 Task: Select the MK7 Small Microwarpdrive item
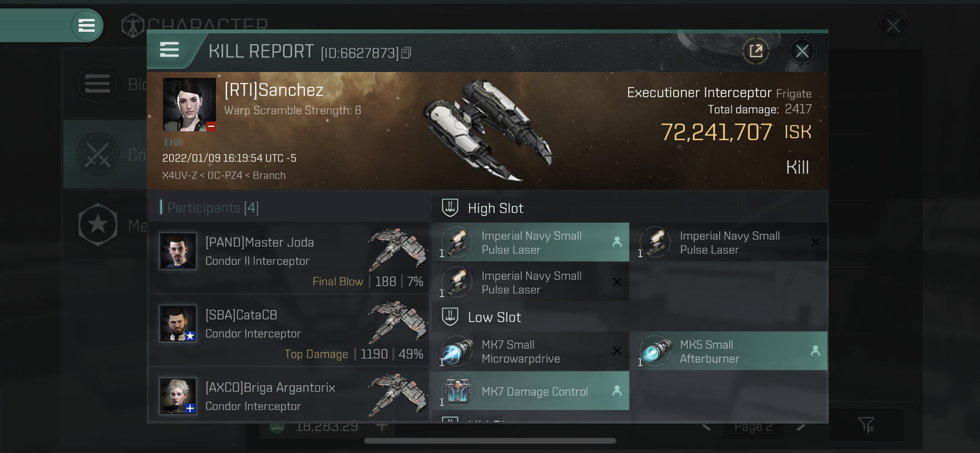click(530, 351)
